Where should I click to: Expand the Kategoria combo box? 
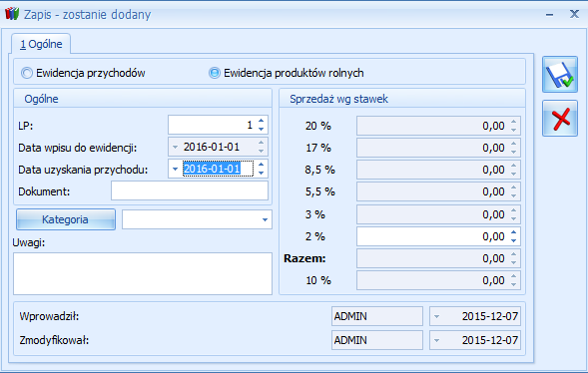coord(265,219)
